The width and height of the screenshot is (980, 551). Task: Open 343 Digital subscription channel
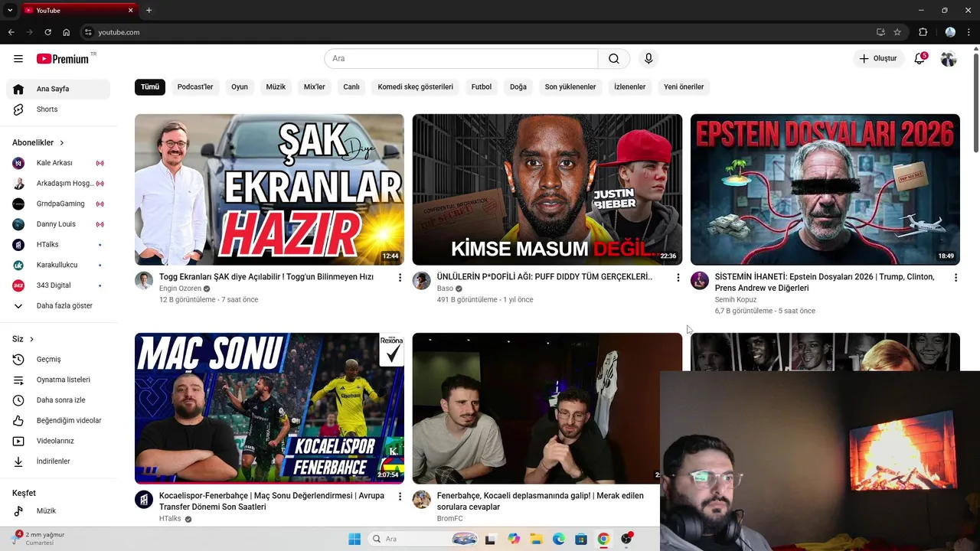pyautogui.click(x=58, y=285)
